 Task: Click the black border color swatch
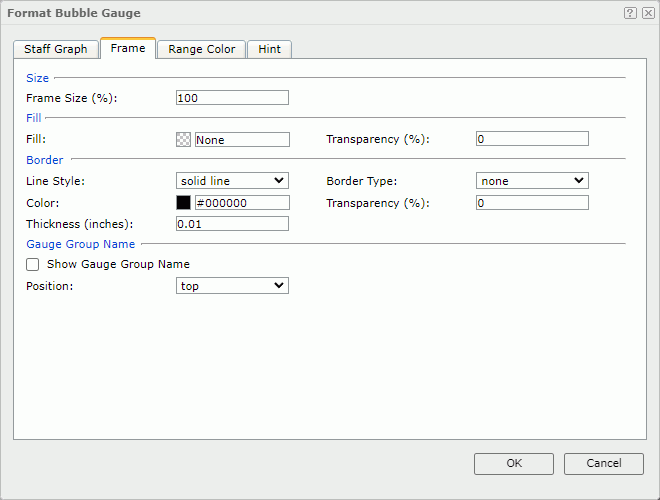pyautogui.click(x=183, y=203)
